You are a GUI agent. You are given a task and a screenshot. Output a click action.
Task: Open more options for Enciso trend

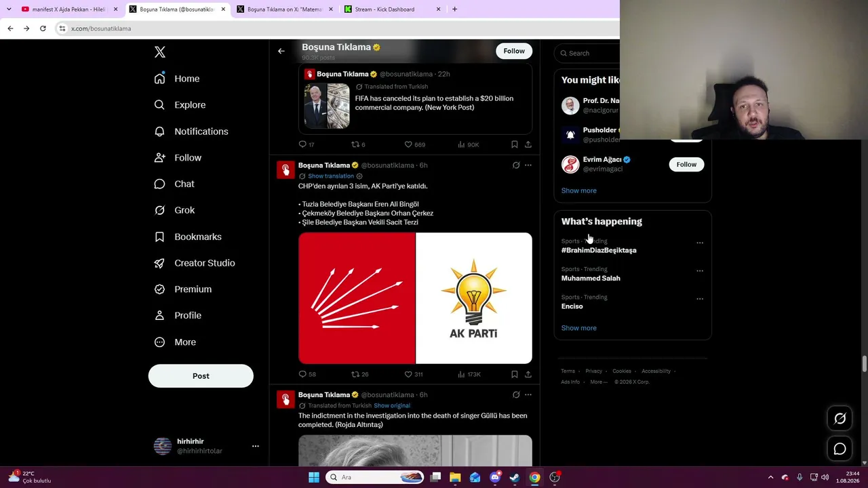[700, 299]
